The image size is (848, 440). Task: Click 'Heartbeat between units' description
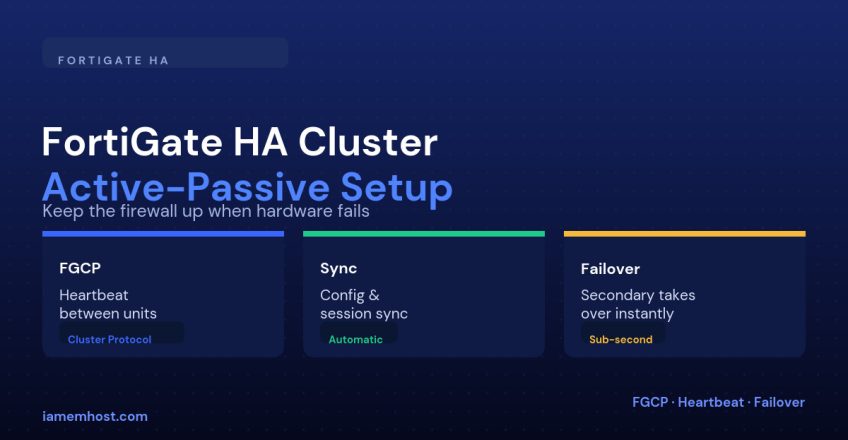click(108, 304)
